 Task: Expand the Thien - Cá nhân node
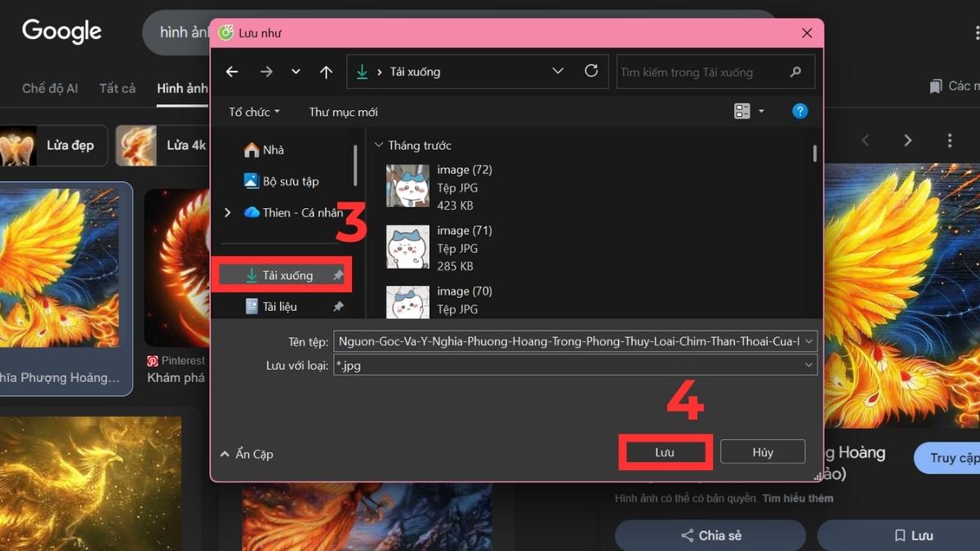click(x=227, y=212)
